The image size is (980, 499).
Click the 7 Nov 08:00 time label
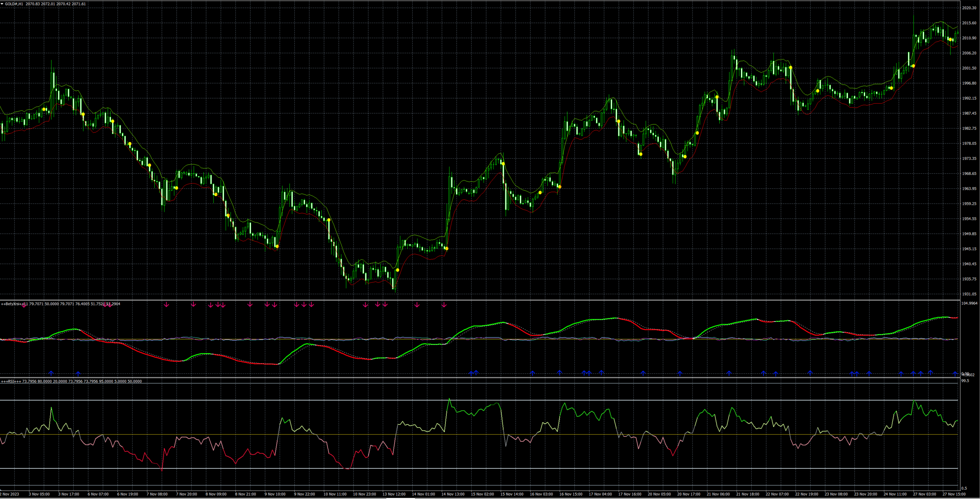[x=157, y=494]
